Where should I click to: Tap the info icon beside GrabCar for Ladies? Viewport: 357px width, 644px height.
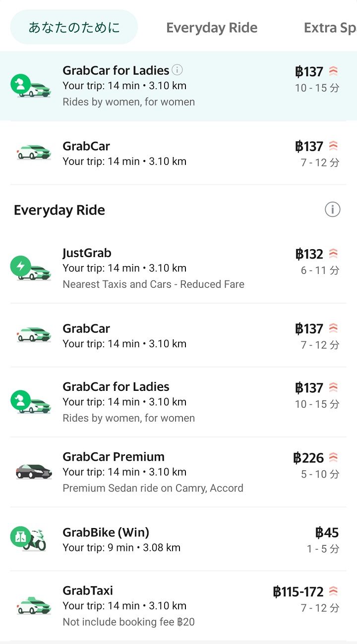[177, 70]
